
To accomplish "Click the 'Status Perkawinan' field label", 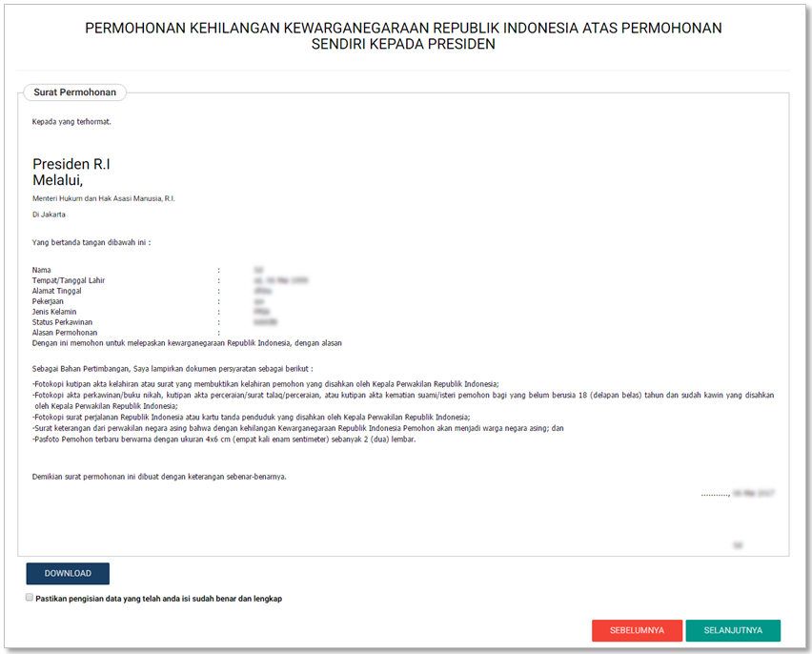I will point(62,322).
